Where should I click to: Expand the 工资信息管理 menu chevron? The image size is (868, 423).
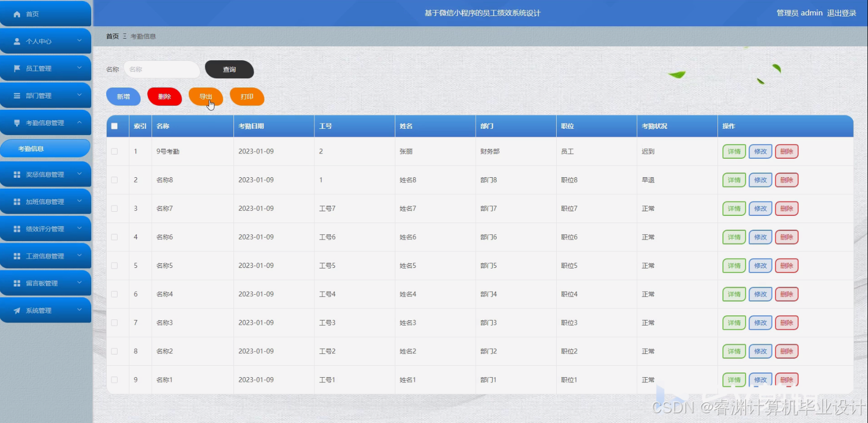point(79,255)
